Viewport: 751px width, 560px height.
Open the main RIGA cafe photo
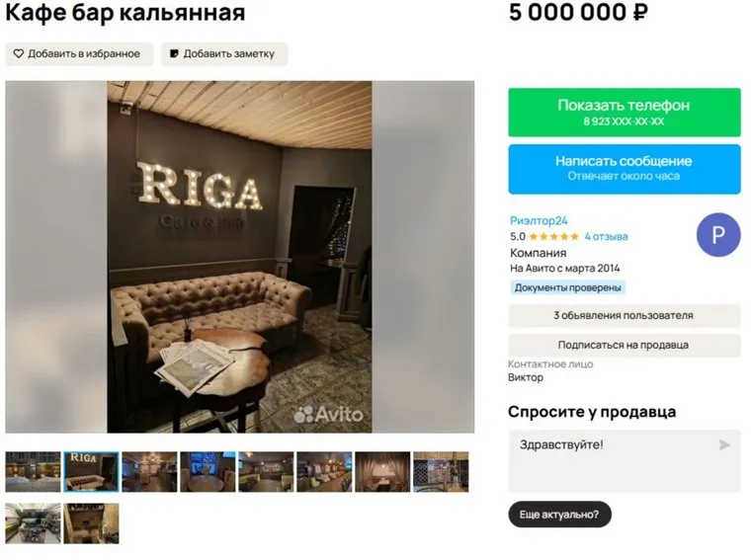click(239, 257)
